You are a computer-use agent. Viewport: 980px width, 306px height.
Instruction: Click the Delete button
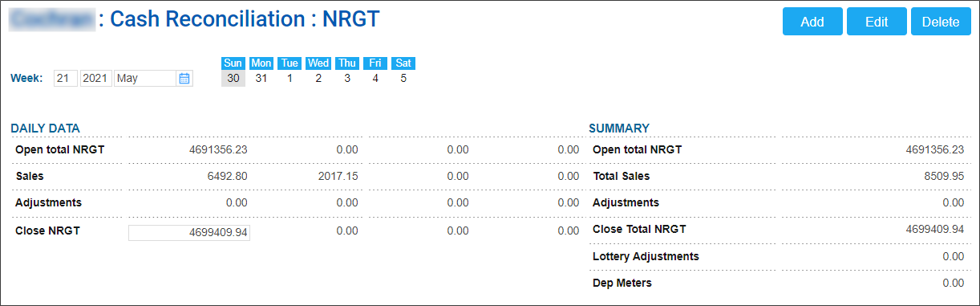coord(941,22)
